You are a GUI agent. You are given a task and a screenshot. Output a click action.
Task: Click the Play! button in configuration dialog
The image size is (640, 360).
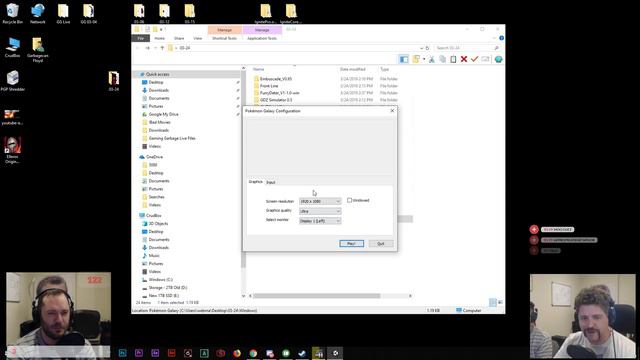351,243
